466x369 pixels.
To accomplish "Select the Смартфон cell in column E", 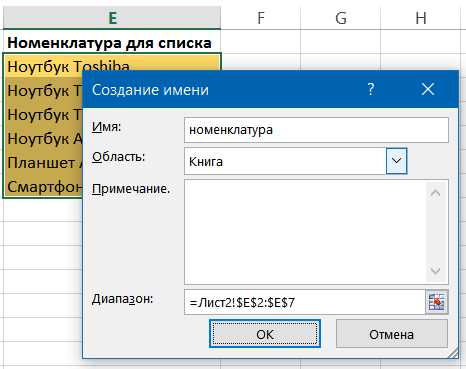I will click(43, 187).
